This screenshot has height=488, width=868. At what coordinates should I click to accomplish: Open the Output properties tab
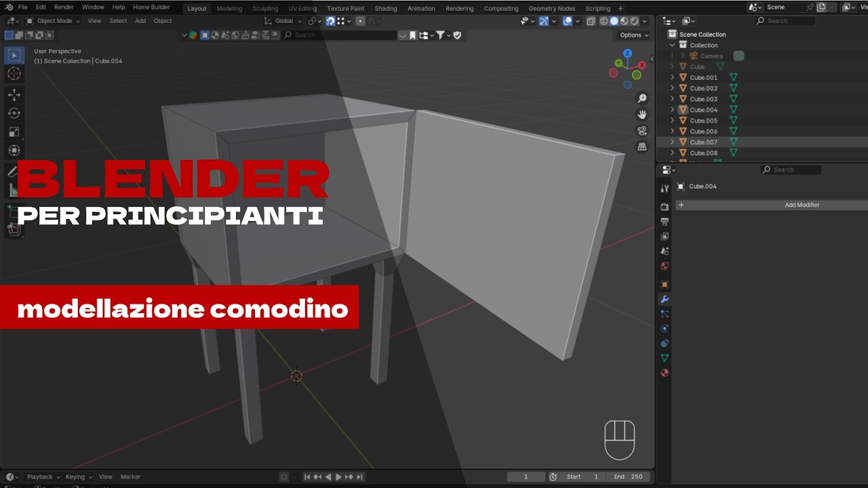pyautogui.click(x=665, y=222)
